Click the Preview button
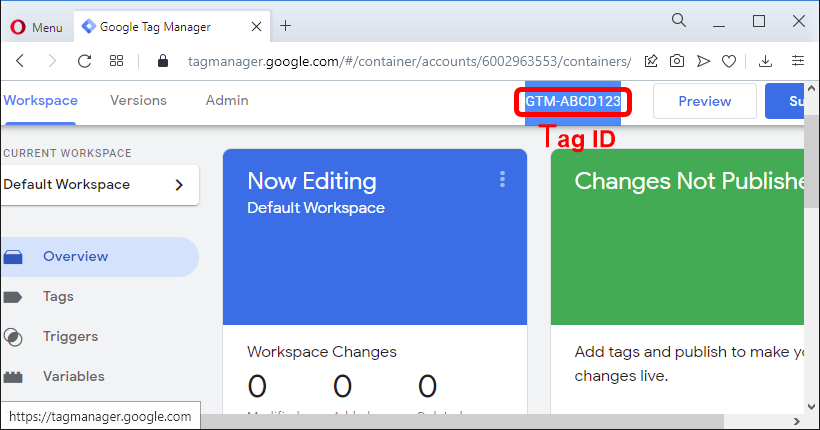Image resolution: width=820 pixels, height=430 pixels. point(704,101)
